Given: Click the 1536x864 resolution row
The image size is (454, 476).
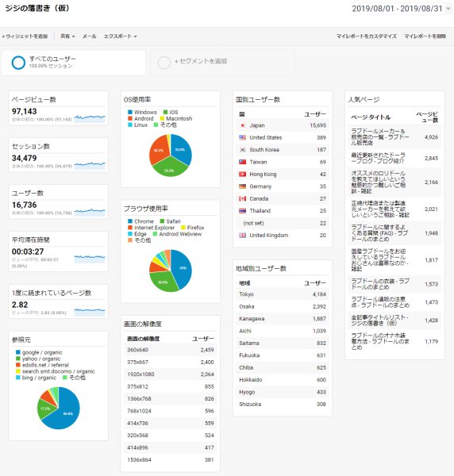Looking at the screenshot, I should point(171,459).
